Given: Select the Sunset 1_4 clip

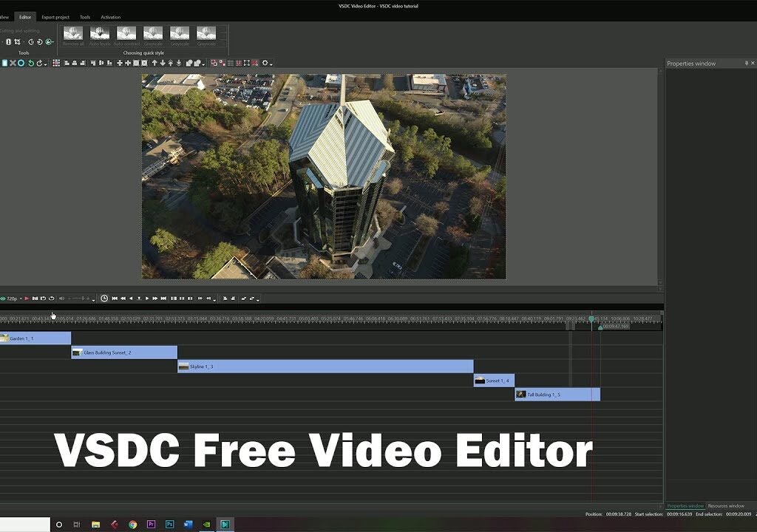Looking at the screenshot, I should pyautogui.click(x=494, y=381).
